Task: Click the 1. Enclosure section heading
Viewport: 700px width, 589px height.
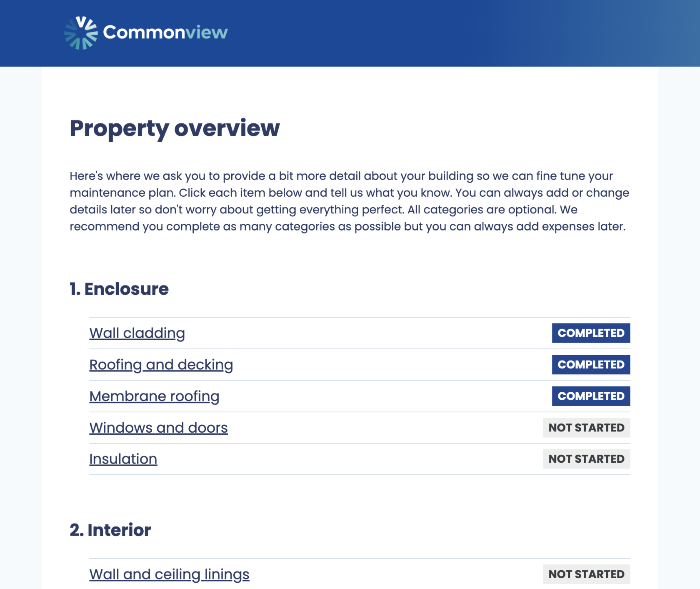Action: point(119,289)
